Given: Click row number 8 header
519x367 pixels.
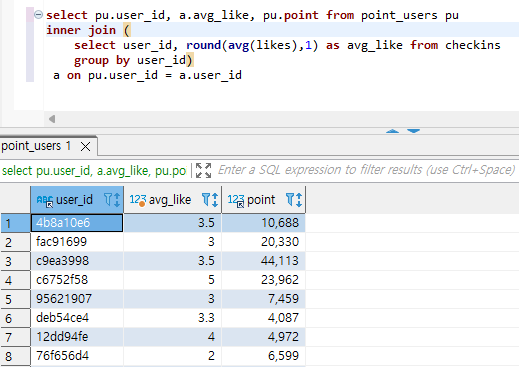Looking at the screenshot, I should coord(15,356).
